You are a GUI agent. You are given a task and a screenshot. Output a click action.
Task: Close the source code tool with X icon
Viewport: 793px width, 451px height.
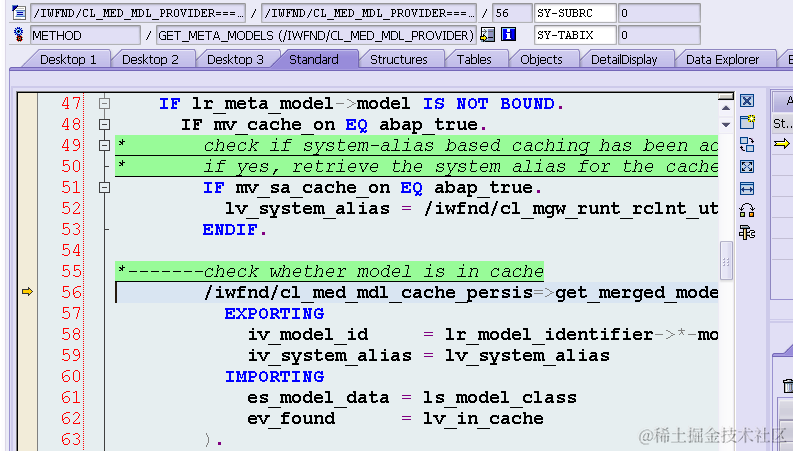point(747,101)
